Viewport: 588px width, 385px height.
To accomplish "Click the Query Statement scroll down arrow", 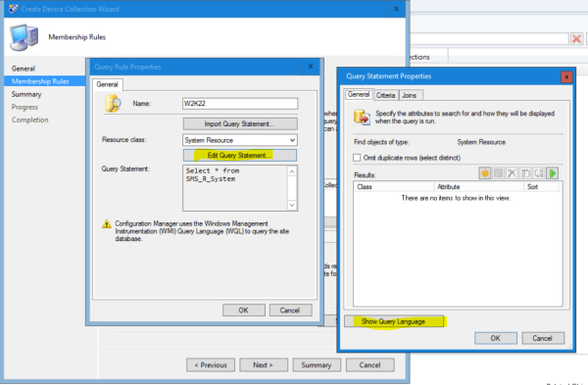I will pos(292,205).
